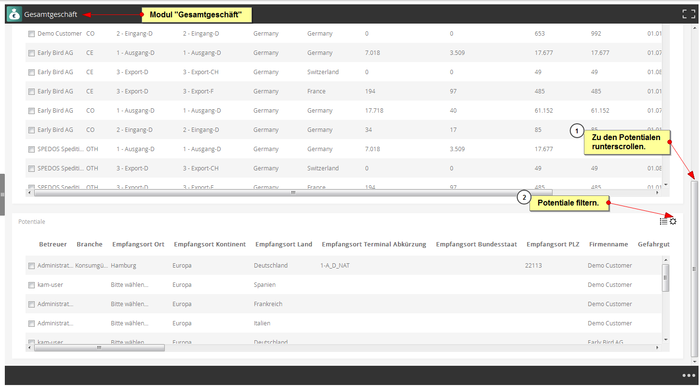Click Potentiale table scroll-left arrow
700x386 pixels.
(30, 348)
